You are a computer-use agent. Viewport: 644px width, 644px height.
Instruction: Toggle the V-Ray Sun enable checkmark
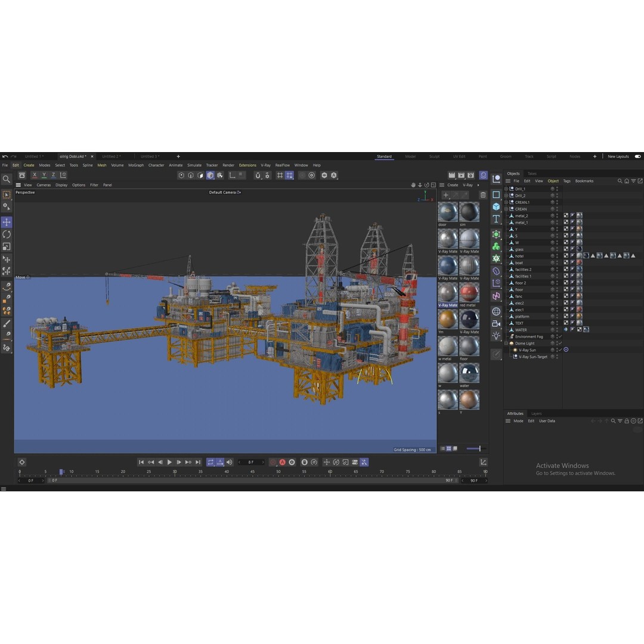point(559,349)
